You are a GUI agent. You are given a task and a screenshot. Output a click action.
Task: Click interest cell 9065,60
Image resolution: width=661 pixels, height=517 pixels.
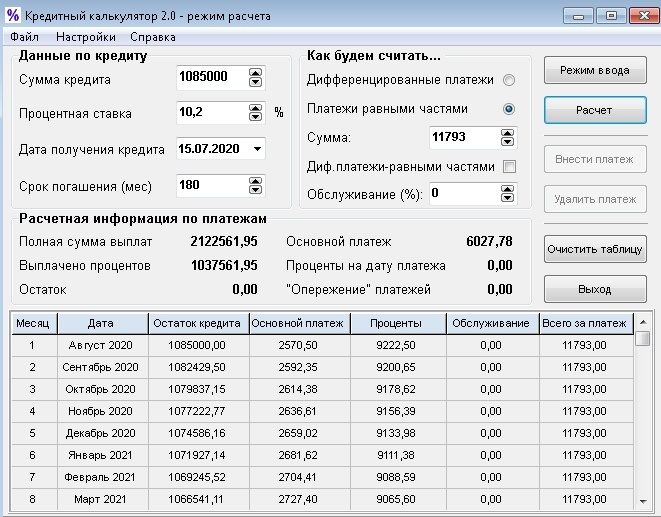[x=396, y=499]
